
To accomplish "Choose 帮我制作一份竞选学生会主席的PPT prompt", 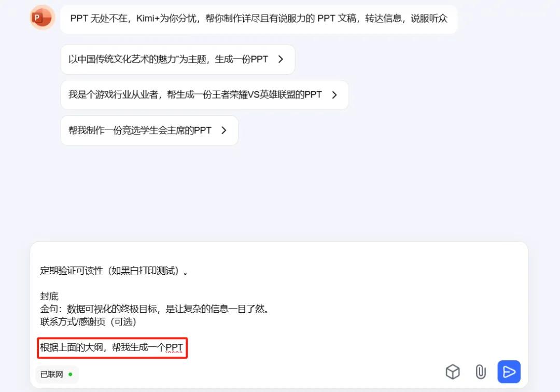I will [149, 130].
